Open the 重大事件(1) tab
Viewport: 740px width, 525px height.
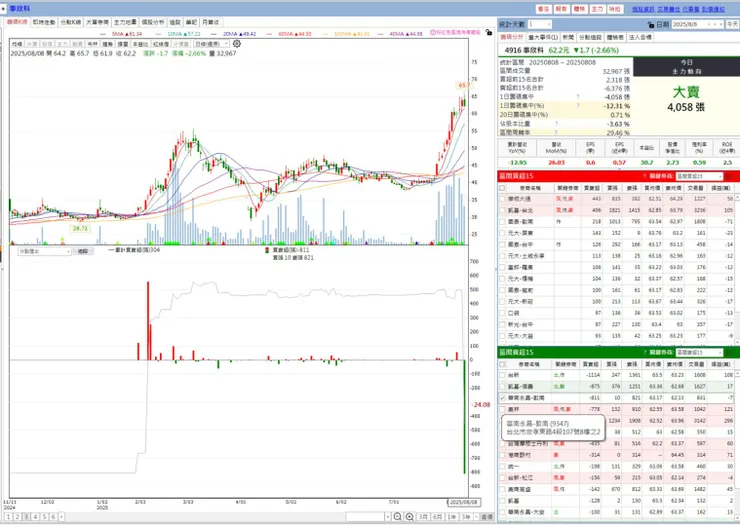coord(543,37)
